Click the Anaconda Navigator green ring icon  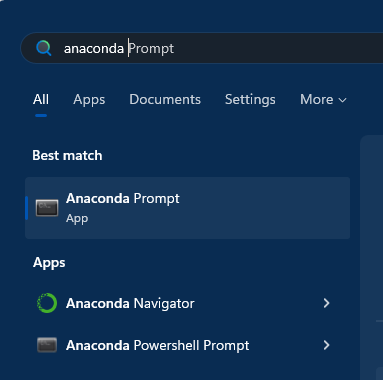[47, 303]
